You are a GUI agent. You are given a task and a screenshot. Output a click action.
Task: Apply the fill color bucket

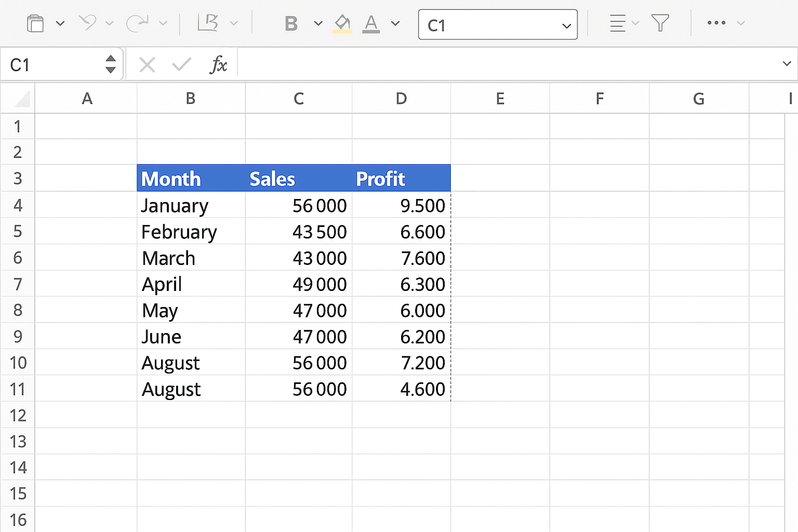[342, 24]
